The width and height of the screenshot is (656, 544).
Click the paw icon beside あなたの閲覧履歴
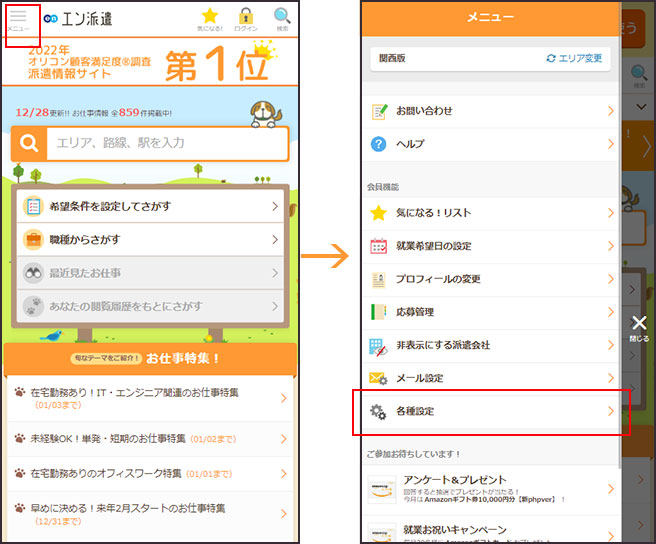tap(33, 306)
